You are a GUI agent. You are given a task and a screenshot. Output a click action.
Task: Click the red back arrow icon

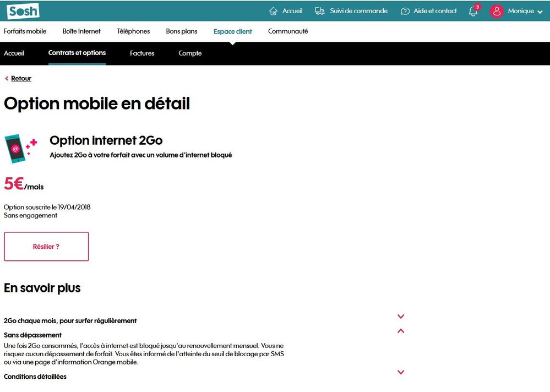pyautogui.click(x=7, y=79)
